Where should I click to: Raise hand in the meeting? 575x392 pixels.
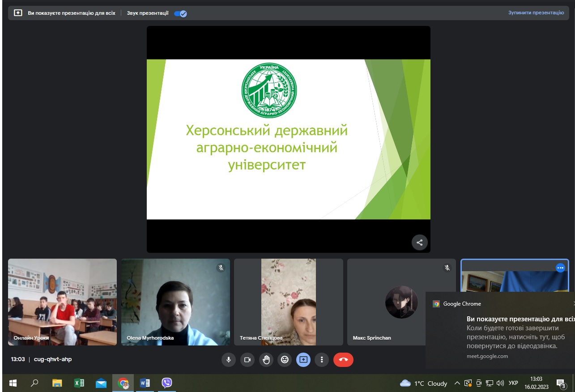point(266,360)
